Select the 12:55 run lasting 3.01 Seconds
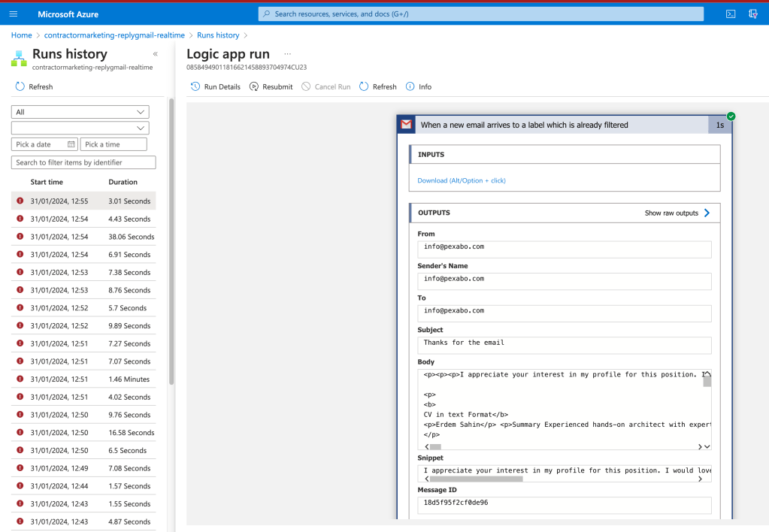 83,201
